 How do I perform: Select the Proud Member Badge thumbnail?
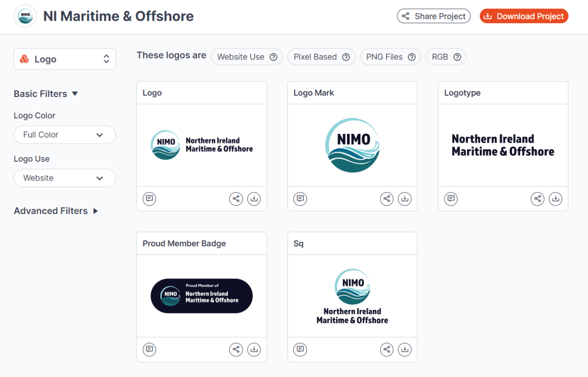tap(201, 296)
